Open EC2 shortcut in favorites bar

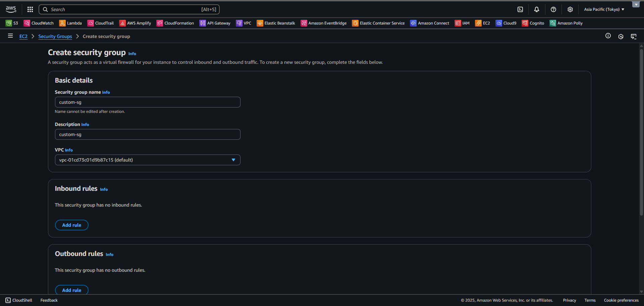483,23
